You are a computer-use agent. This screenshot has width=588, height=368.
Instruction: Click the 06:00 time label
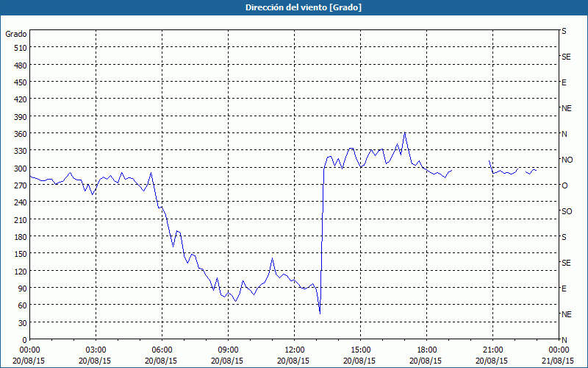click(162, 350)
